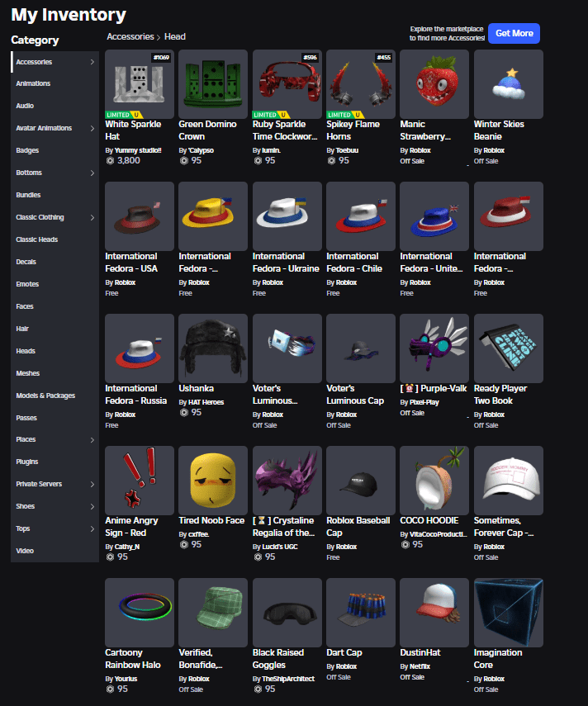588x706 pixels.
Task: Expand the Shoes category chevron
Action: coord(92,506)
